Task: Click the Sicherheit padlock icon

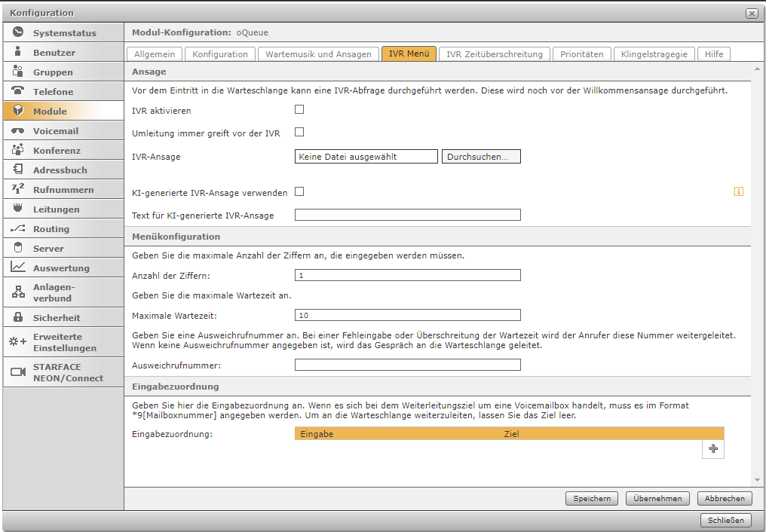Action: coord(18,317)
